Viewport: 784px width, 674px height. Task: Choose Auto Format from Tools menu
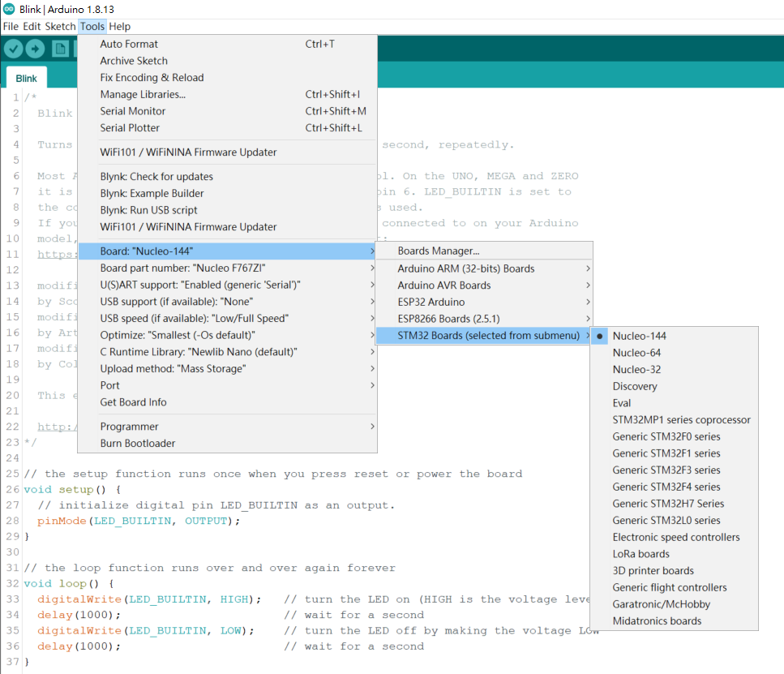228,44
